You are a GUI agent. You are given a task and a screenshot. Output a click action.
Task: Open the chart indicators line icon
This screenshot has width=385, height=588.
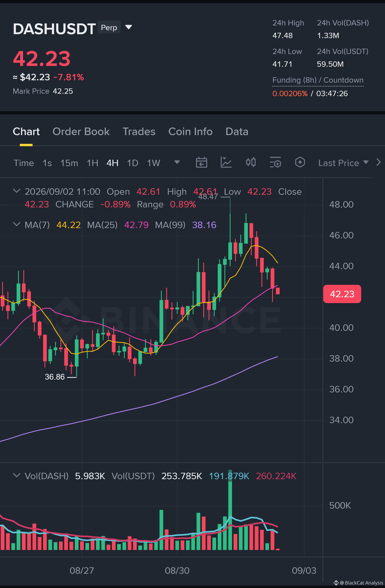point(226,162)
